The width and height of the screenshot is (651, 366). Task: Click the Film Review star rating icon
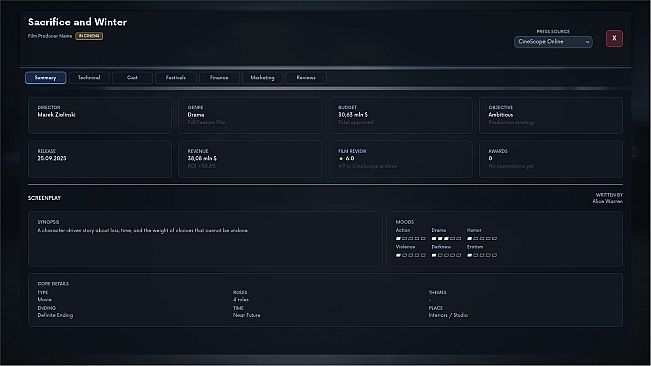click(x=341, y=159)
